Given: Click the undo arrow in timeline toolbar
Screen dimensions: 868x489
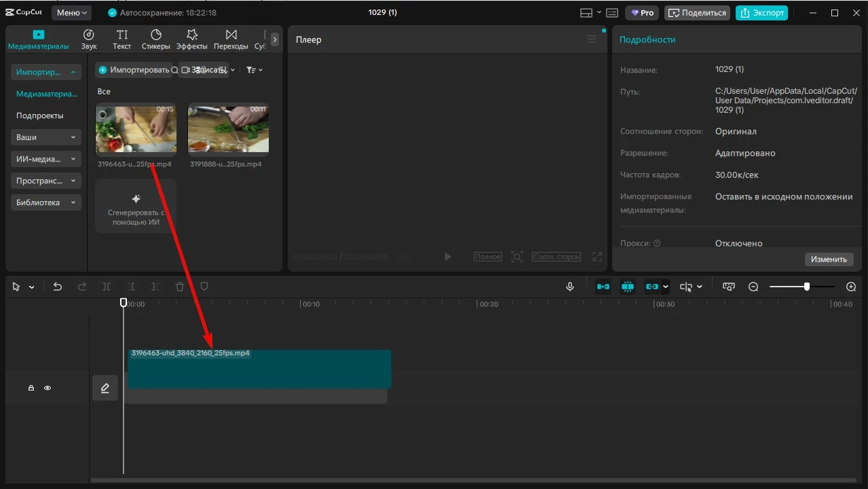Looking at the screenshot, I should coord(58,287).
